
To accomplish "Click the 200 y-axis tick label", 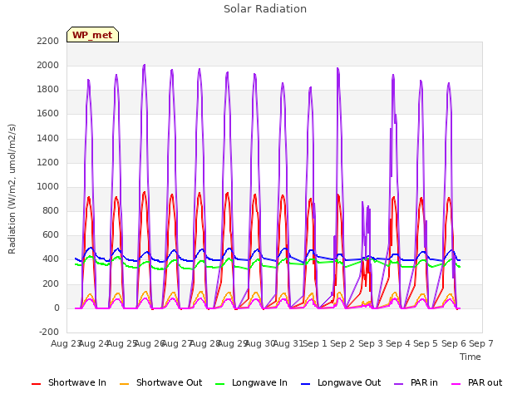I will (51, 283).
